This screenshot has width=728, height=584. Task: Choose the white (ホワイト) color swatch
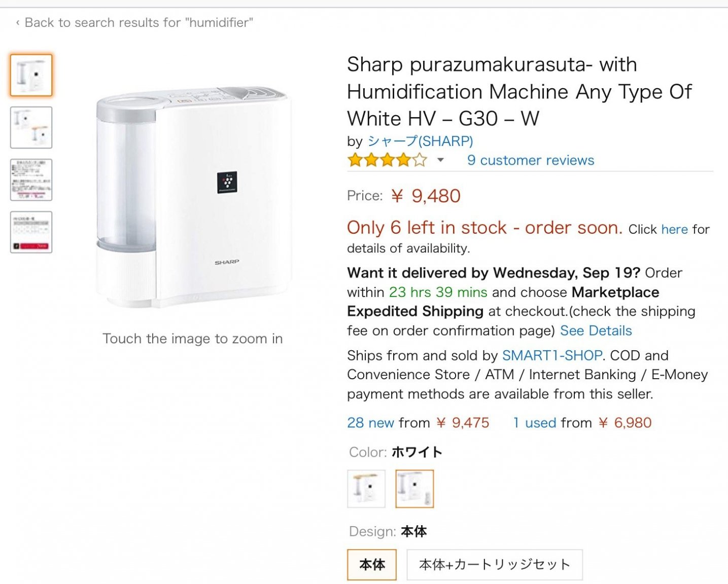[414, 489]
